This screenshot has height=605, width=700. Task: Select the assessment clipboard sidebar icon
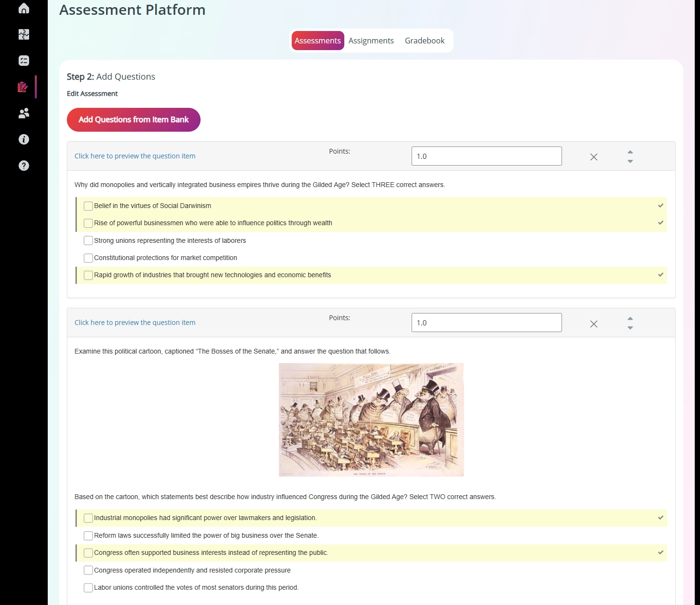point(23,87)
